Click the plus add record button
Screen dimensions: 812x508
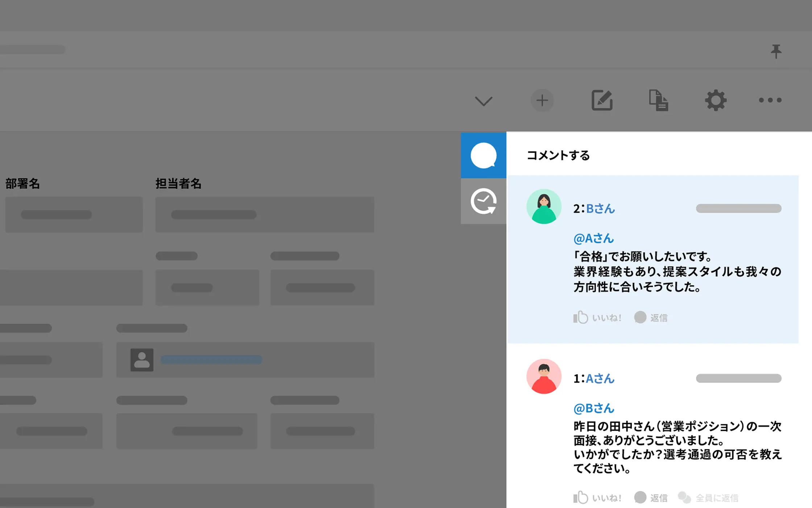tap(542, 100)
